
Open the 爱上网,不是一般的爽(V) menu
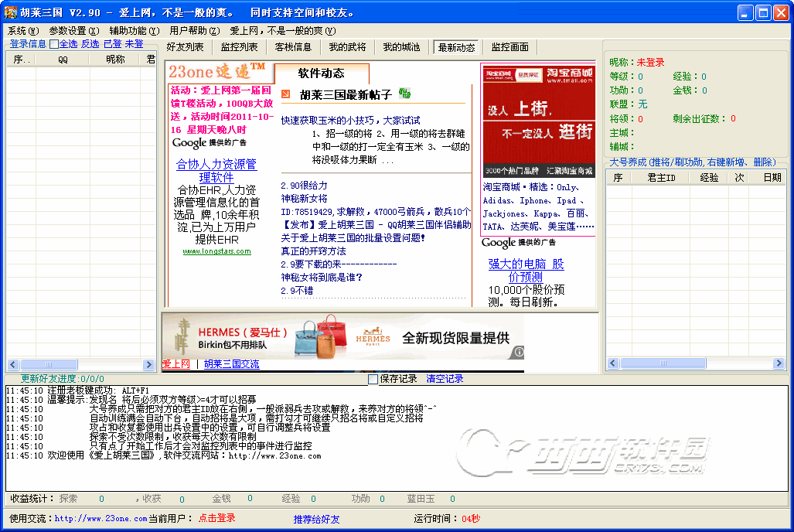click(x=282, y=31)
